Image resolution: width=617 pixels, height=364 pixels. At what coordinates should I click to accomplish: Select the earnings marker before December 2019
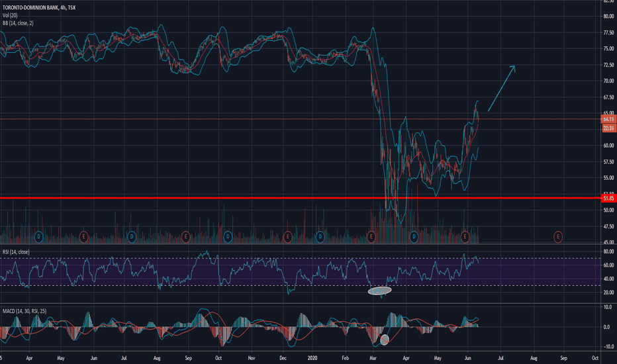pos(287,237)
